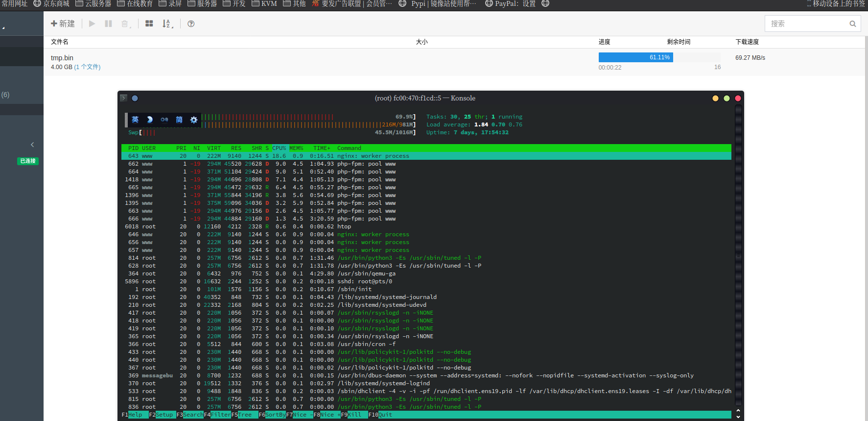The width and height of the screenshot is (868, 421).
Task: Click F6 SortBy in htop footer
Action: [x=272, y=415]
